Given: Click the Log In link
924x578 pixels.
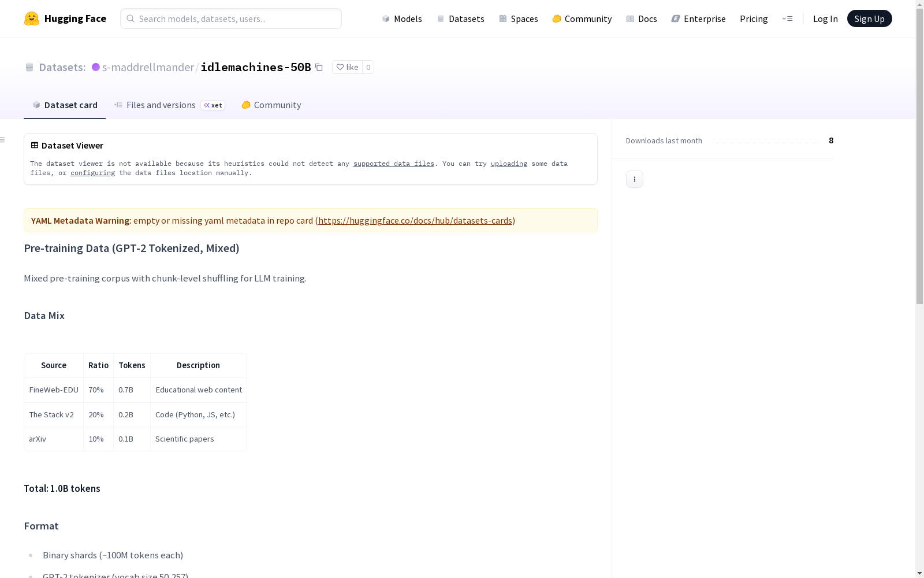Looking at the screenshot, I should pos(825,18).
